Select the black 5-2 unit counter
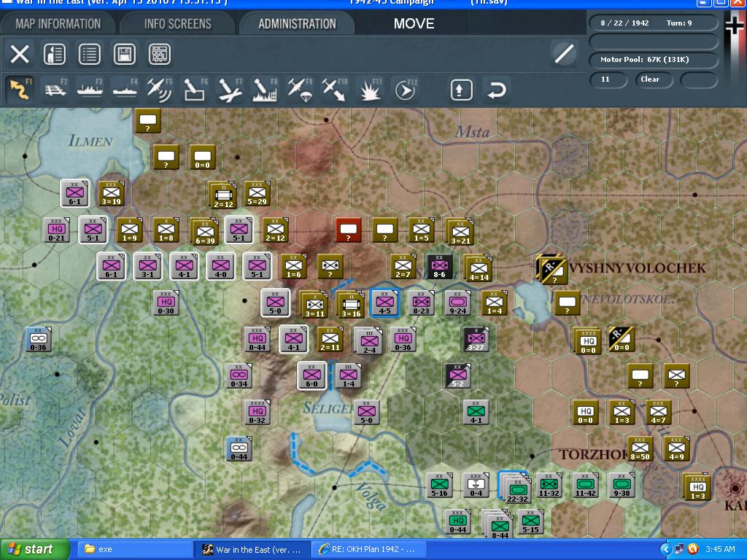 pos(457,376)
